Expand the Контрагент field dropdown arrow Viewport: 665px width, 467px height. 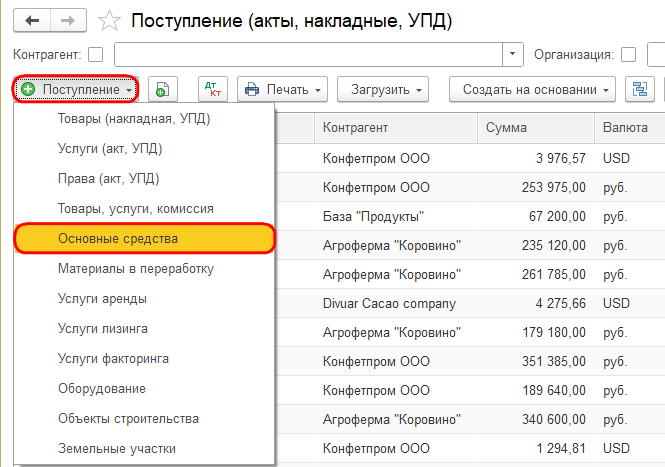[512, 54]
